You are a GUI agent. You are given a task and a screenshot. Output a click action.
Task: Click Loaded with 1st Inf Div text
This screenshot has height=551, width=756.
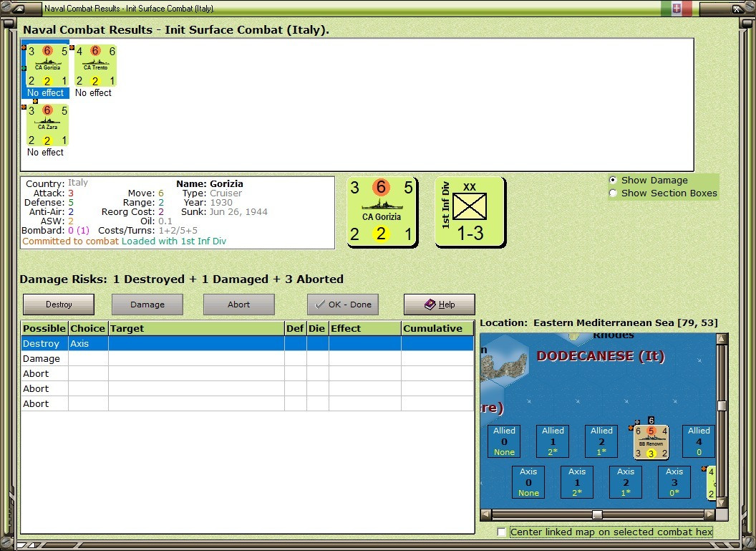point(173,241)
